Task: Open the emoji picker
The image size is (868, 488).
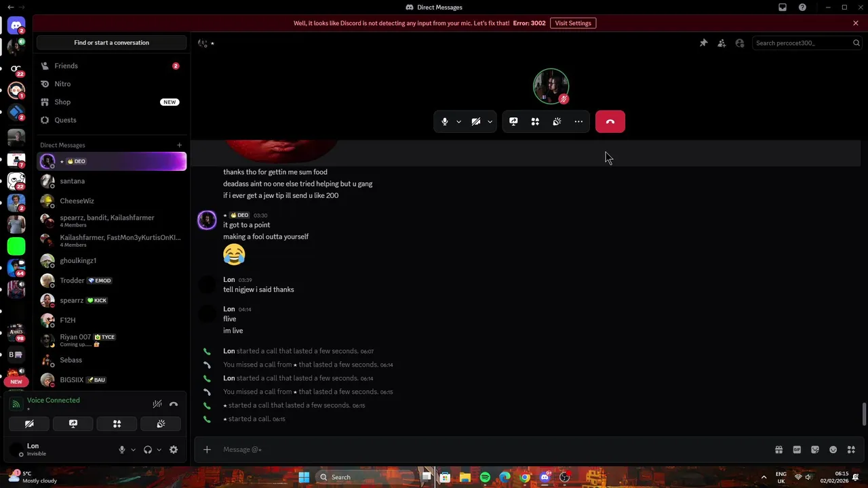Action: [833, 449]
